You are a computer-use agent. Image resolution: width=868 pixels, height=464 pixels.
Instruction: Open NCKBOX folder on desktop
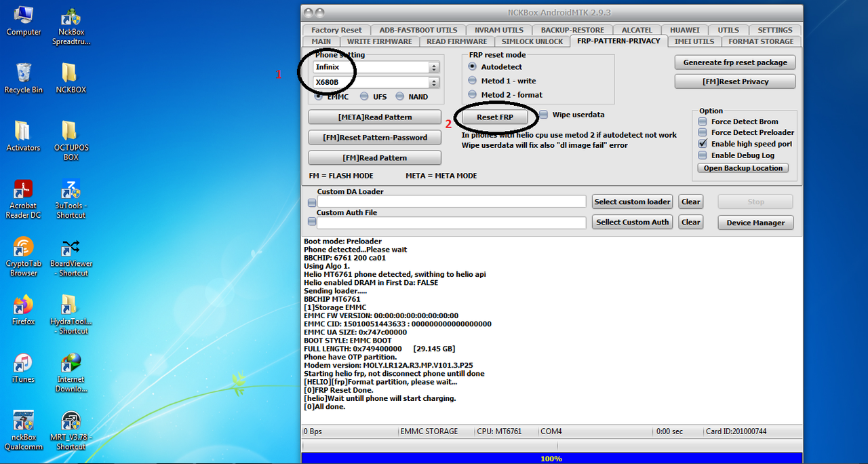(71, 78)
